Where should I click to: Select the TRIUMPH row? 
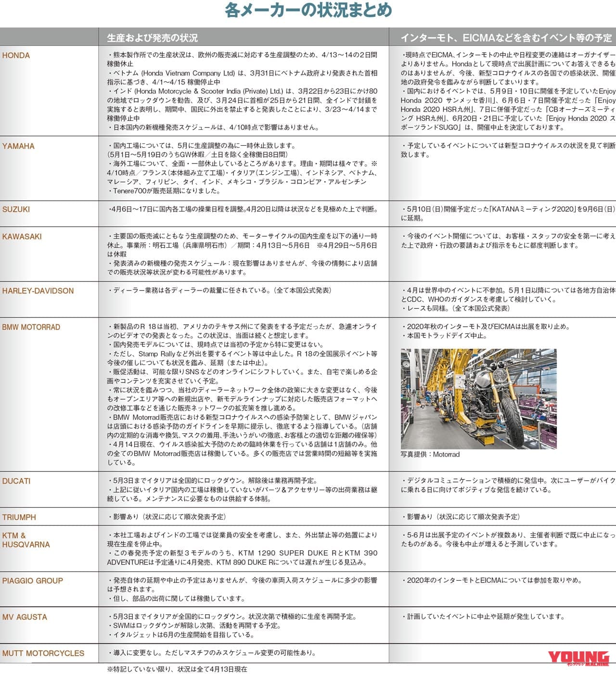[18, 517]
